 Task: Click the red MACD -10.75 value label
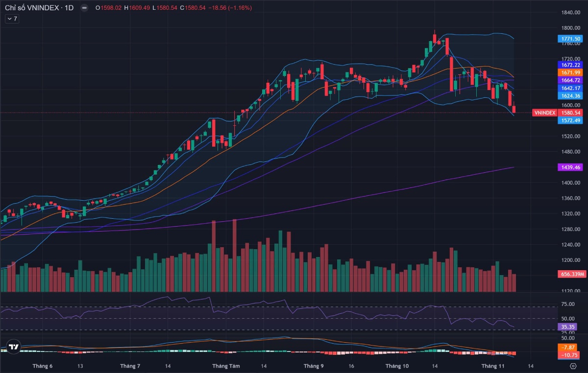click(x=569, y=355)
